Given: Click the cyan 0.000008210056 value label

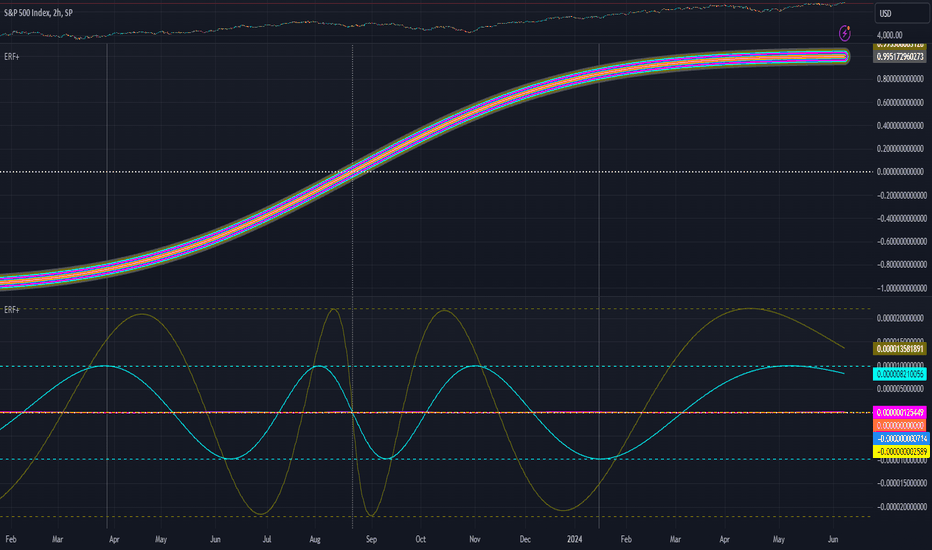Looking at the screenshot, I should (x=900, y=374).
